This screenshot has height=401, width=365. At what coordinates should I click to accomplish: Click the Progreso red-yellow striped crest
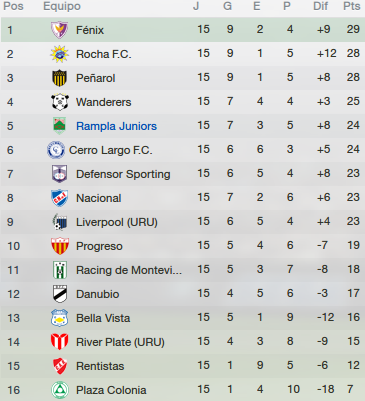tap(60, 246)
